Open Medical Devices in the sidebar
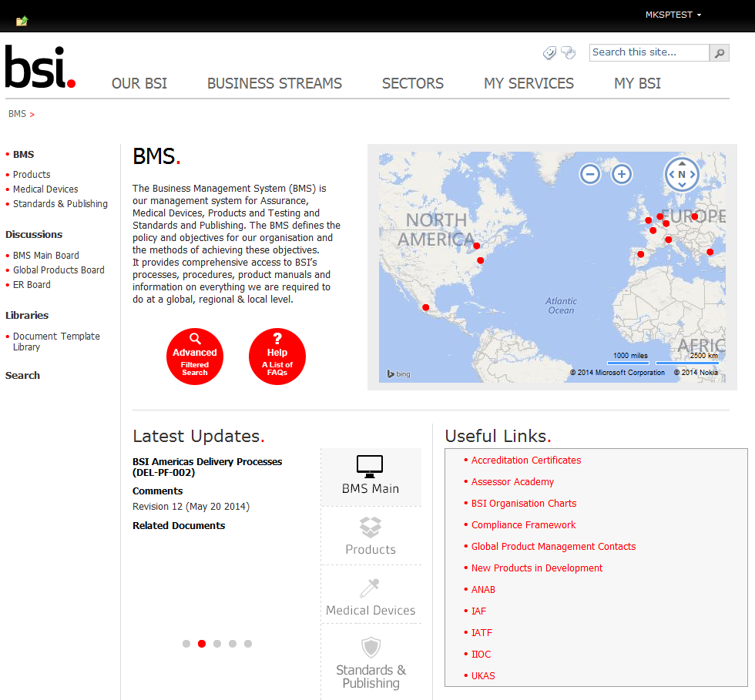Image resolution: width=755 pixels, height=700 pixels. click(x=45, y=189)
